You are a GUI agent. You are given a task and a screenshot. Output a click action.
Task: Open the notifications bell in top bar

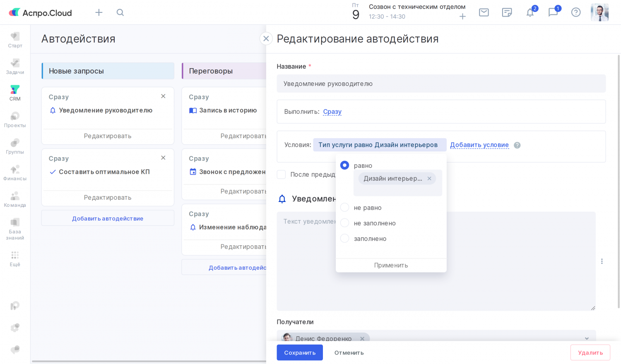pos(530,12)
